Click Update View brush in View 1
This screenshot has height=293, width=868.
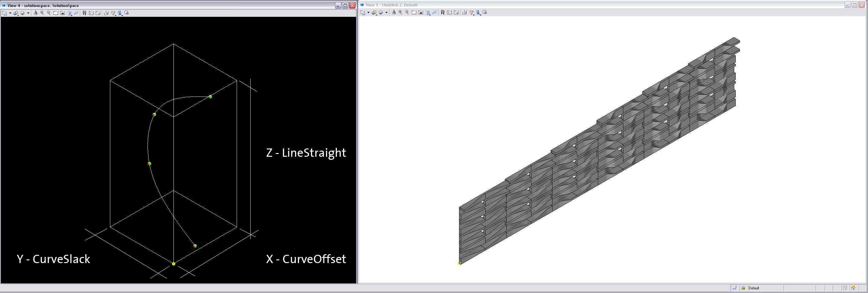394,12
